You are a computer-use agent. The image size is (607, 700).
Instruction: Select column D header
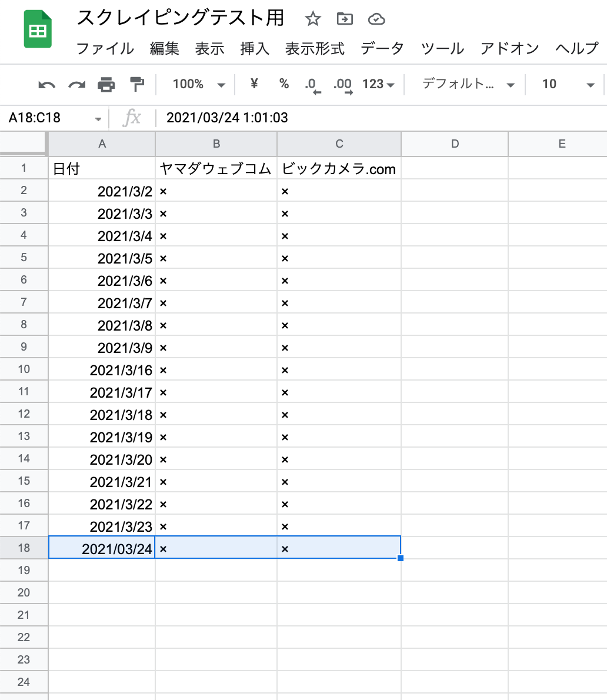click(455, 144)
